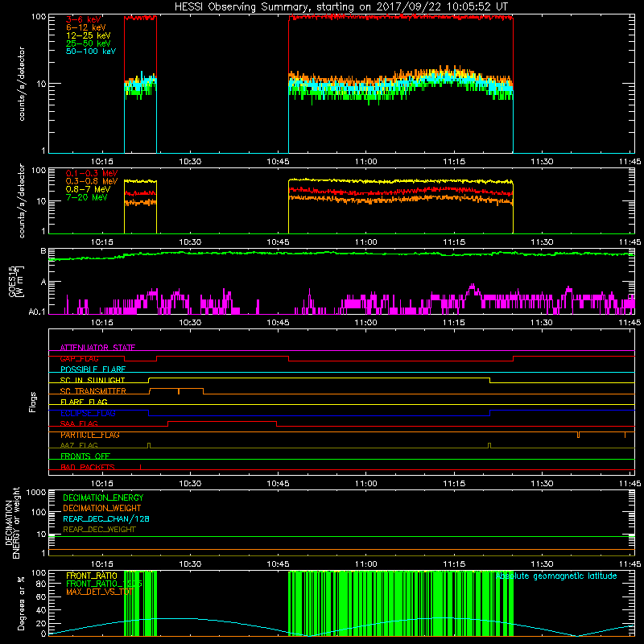Click the DECIMATION ENERGY or weight axis title
The image size is (644, 644).
click(12, 522)
